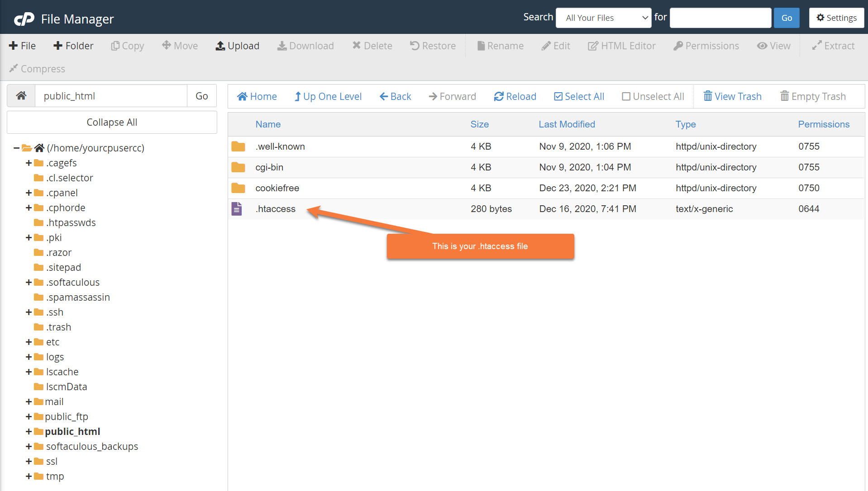Screen dimensions: 868x491
Task: Expand the public_html tree folder
Action: click(x=29, y=431)
